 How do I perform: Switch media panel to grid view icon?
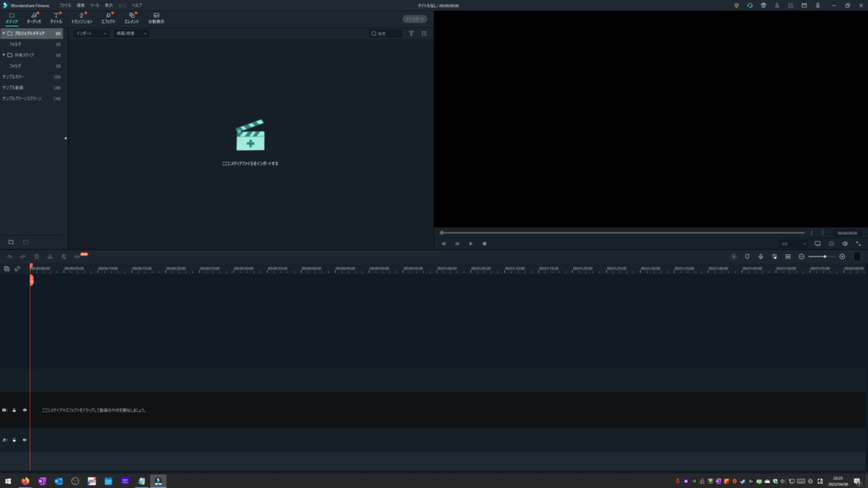click(x=424, y=34)
